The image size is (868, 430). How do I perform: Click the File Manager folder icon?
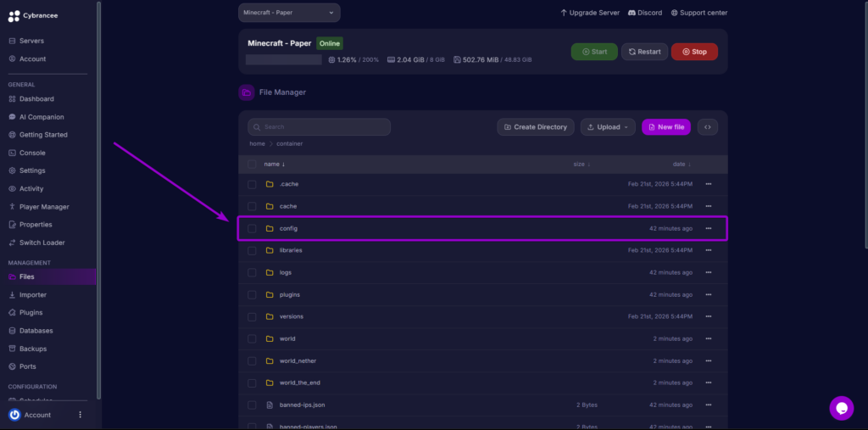247,92
